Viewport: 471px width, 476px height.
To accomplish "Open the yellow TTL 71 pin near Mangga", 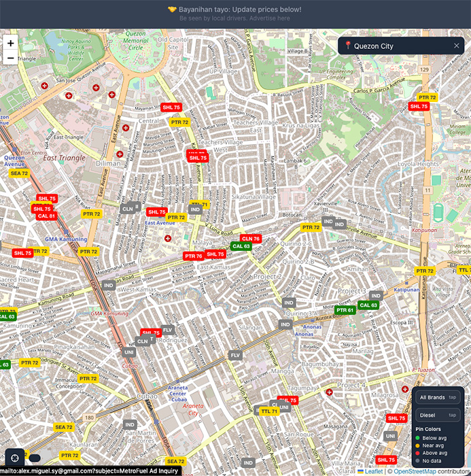I will pyautogui.click(x=269, y=411).
